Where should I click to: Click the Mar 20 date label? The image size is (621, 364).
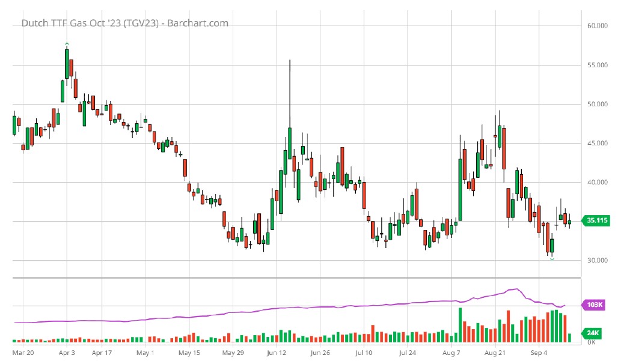[23, 353]
